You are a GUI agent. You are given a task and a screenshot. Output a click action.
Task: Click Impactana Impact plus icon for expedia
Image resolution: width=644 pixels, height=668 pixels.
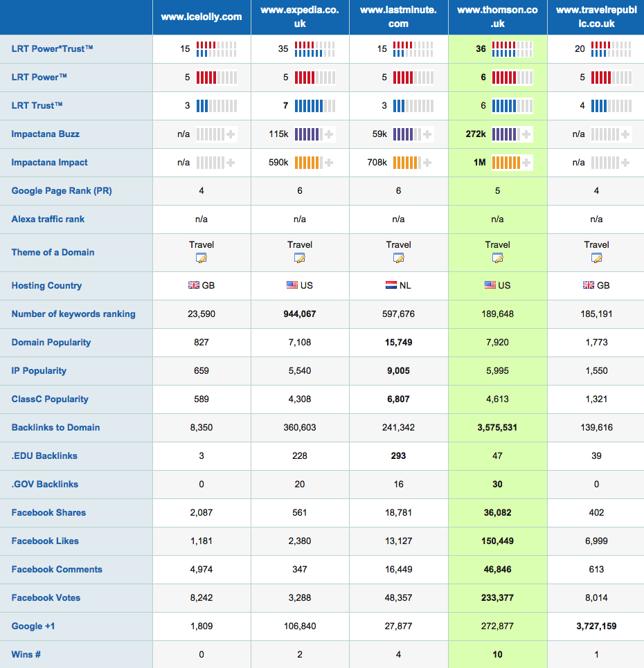tap(329, 162)
